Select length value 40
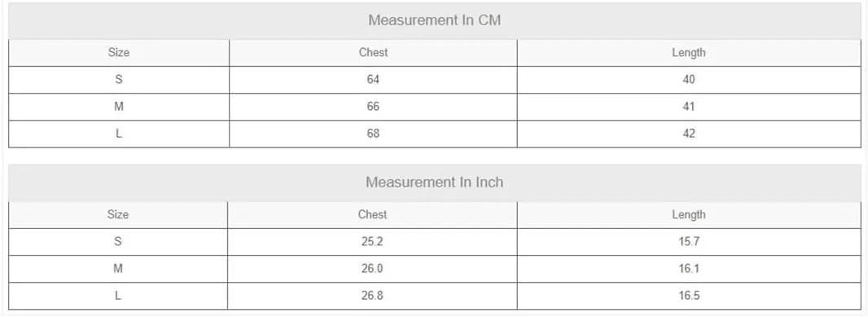The width and height of the screenshot is (868, 317). [689, 80]
